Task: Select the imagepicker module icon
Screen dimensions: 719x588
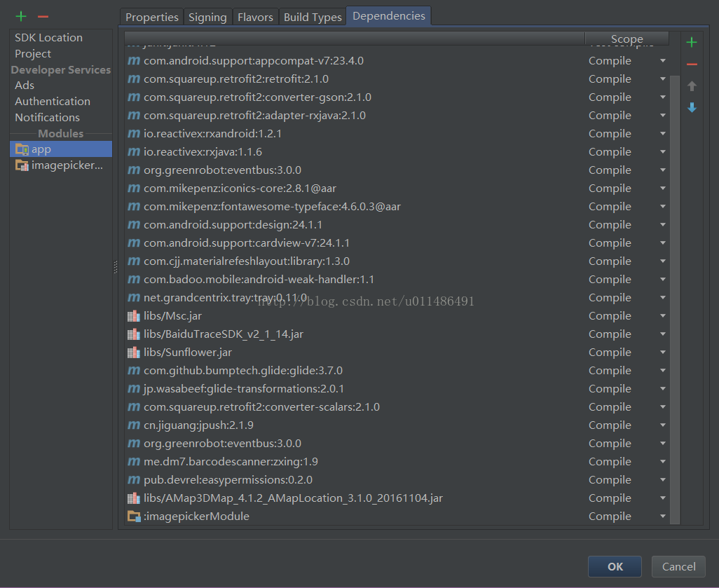Action: (22, 165)
